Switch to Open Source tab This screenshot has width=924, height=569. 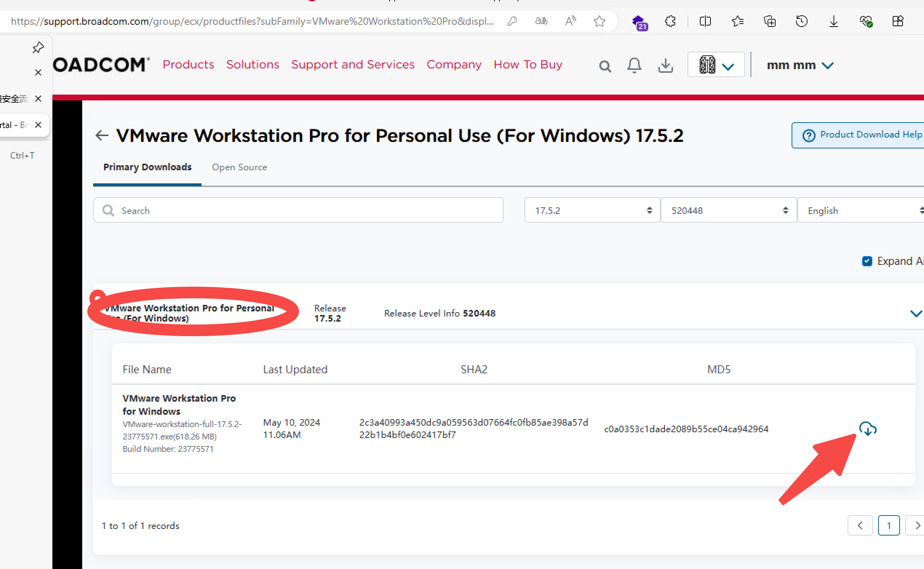239,167
